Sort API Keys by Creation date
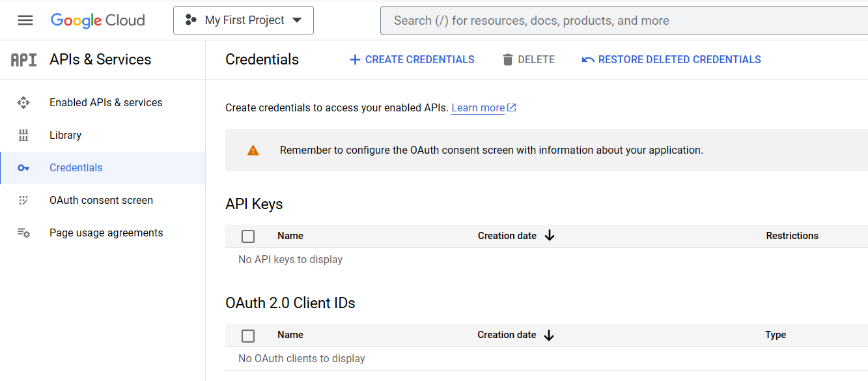Screen dimensions: 868x381 tap(507, 236)
